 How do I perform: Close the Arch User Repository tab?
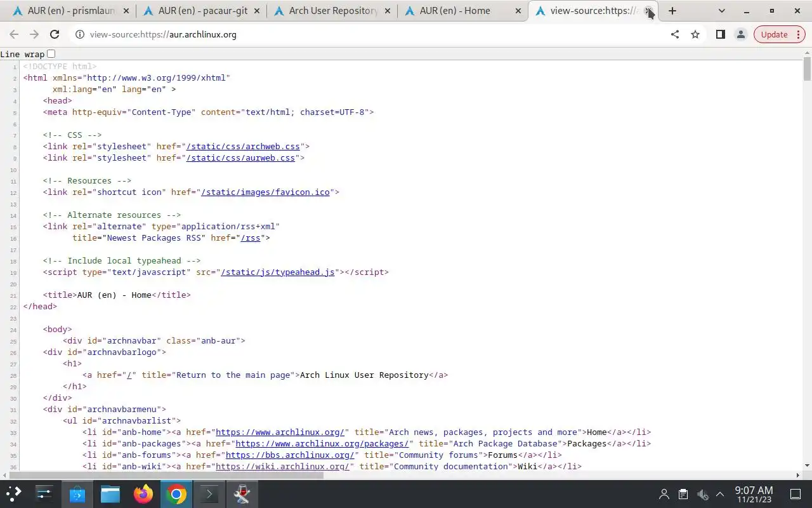coord(387,11)
